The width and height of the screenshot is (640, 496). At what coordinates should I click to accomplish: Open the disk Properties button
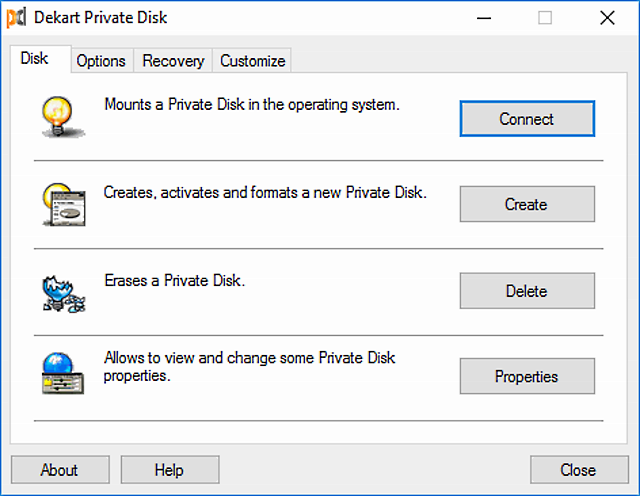[527, 376]
